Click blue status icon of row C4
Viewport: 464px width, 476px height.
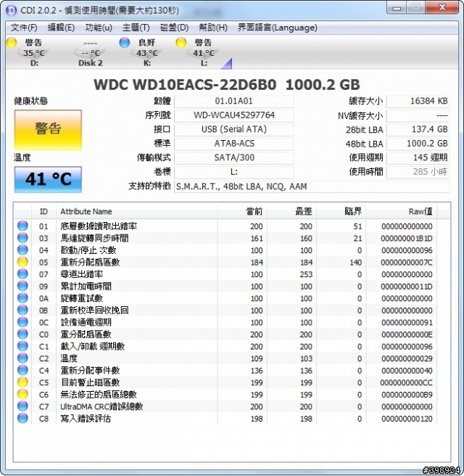coord(22,370)
